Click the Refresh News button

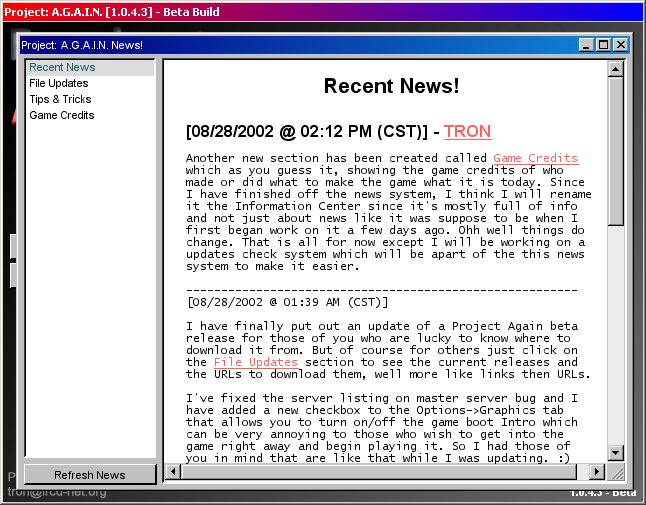pyautogui.click(x=90, y=475)
